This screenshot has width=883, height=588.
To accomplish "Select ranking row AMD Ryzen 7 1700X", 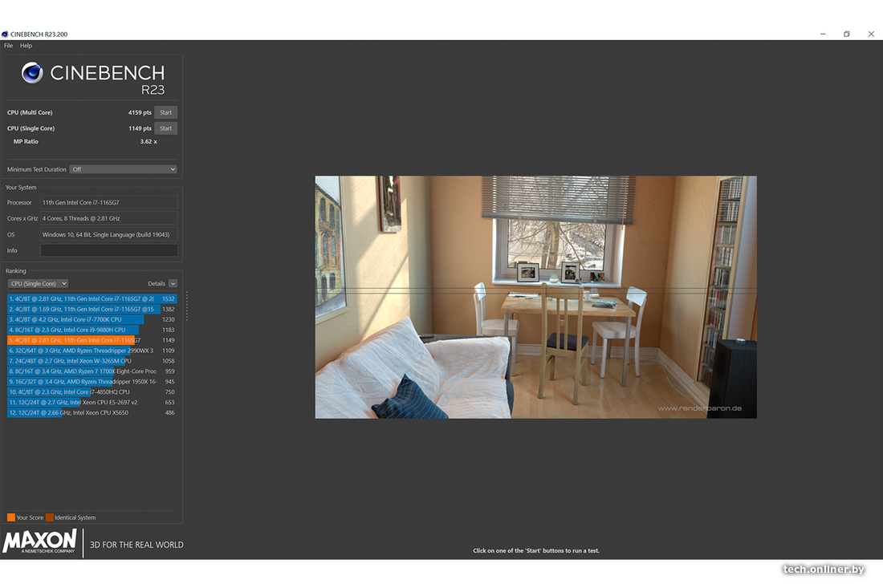I will pyautogui.click(x=92, y=371).
